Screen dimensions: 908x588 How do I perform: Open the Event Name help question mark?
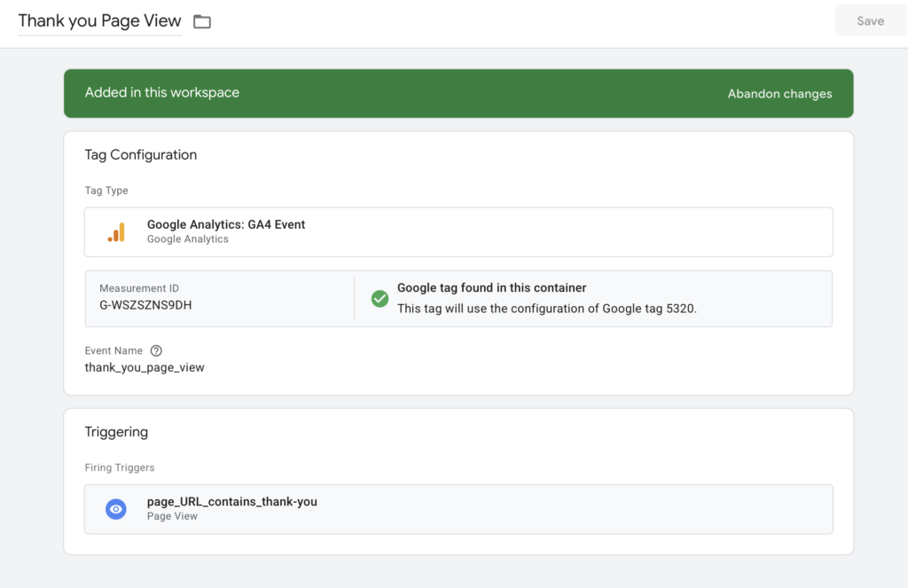pos(156,350)
